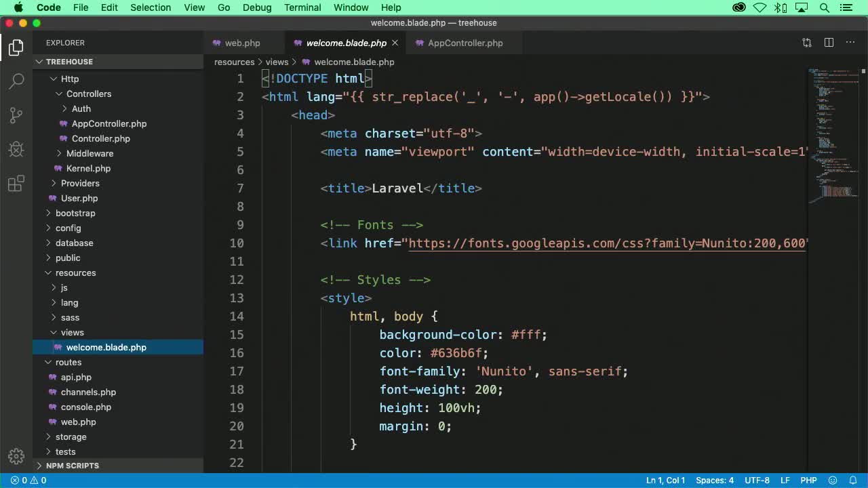The height and width of the screenshot is (488, 868).
Task: Collapse the Controllers folder
Action: pos(88,94)
